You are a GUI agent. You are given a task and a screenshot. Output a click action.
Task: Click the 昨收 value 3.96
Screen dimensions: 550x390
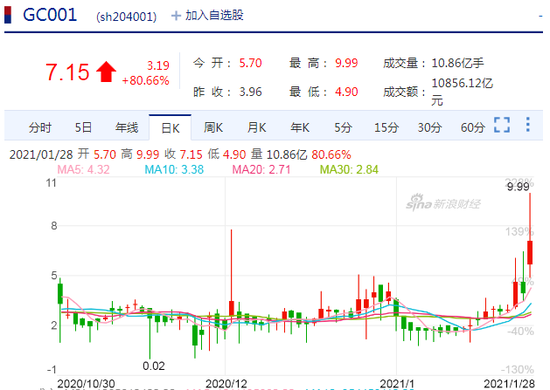coord(250,92)
